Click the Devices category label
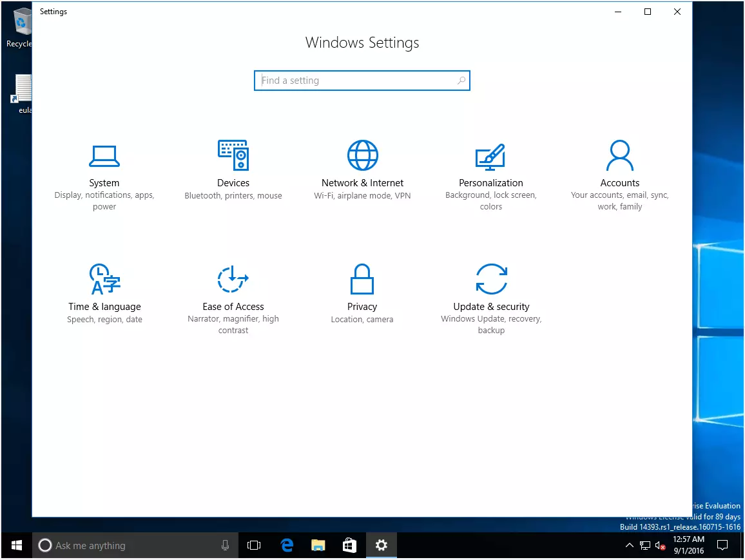 tap(233, 183)
